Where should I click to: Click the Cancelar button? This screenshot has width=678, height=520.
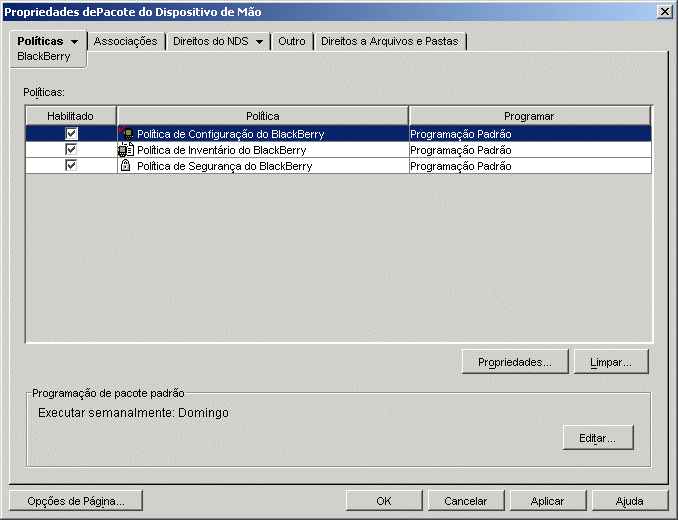[466, 501]
